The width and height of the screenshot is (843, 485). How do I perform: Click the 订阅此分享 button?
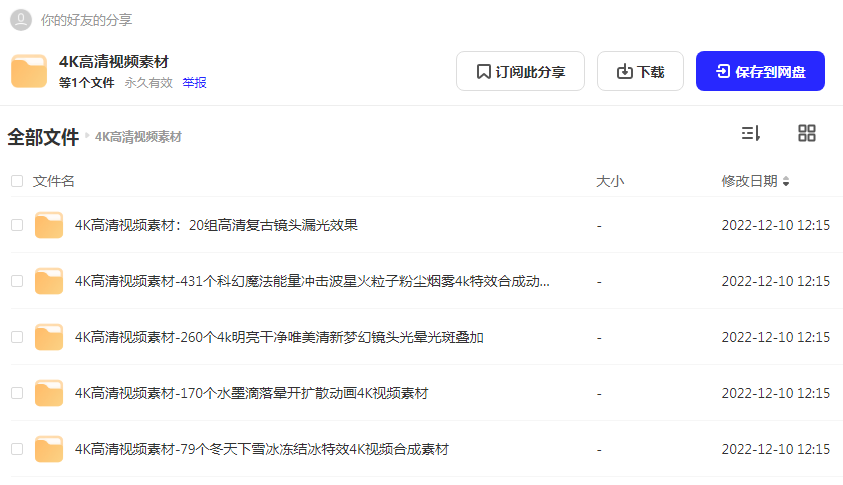[520, 71]
